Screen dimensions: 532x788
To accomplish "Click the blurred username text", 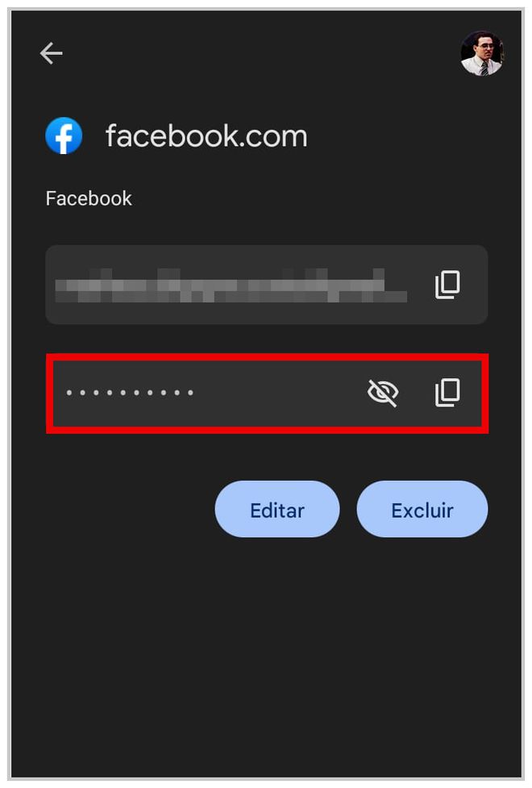I will [x=231, y=286].
